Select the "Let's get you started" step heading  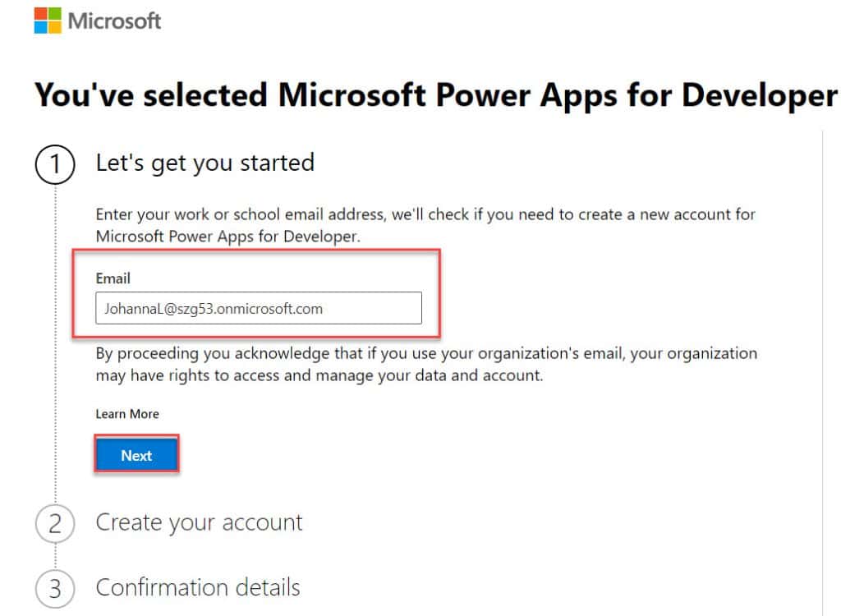(x=205, y=163)
